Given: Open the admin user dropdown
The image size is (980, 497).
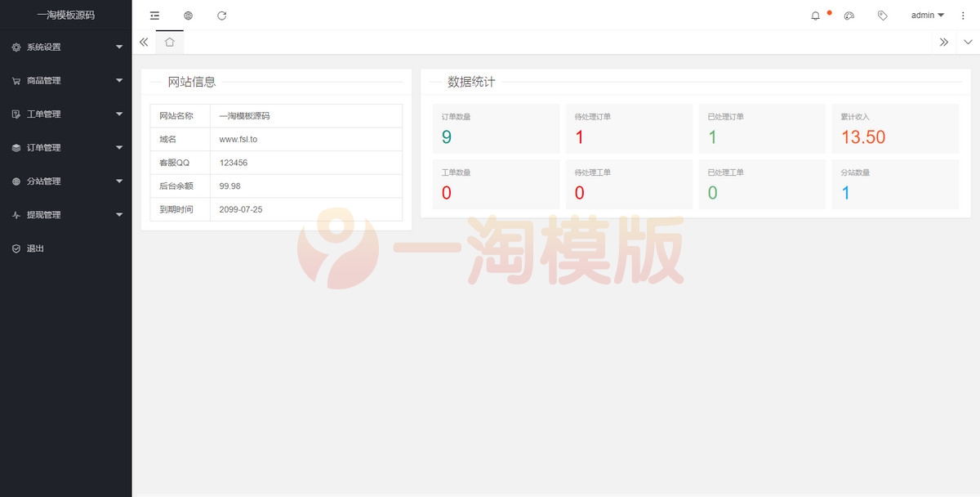Looking at the screenshot, I should (x=925, y=15).
